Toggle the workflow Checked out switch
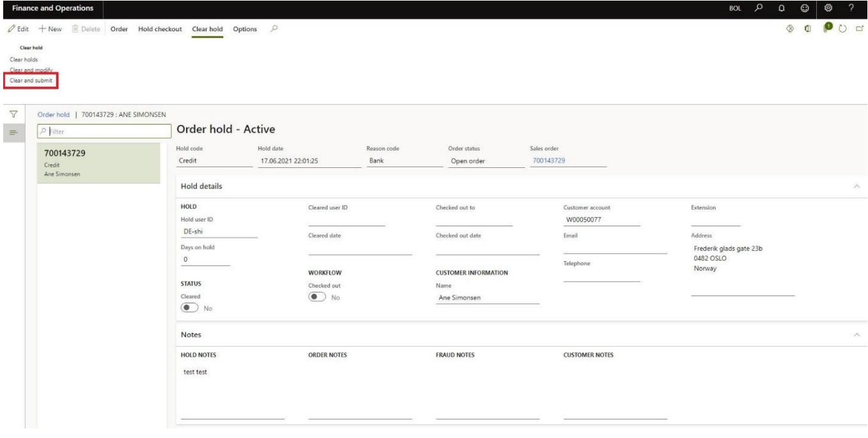 tap(317, 297)
